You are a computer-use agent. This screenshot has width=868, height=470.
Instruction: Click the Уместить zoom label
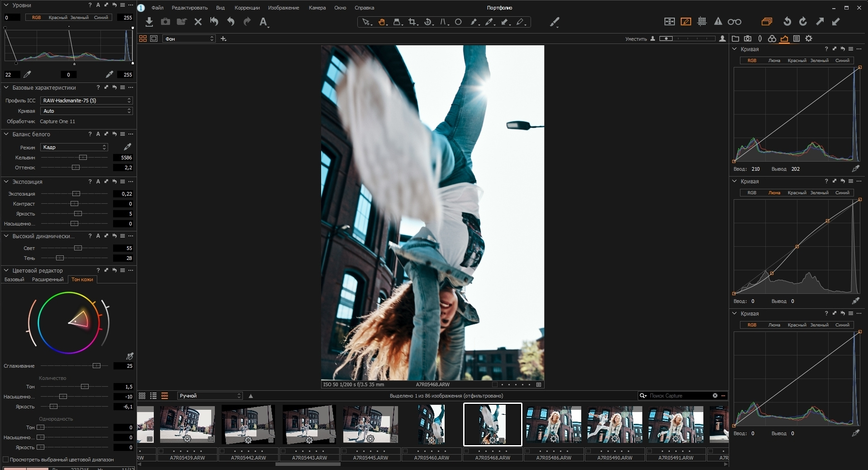tap(636, 39)
